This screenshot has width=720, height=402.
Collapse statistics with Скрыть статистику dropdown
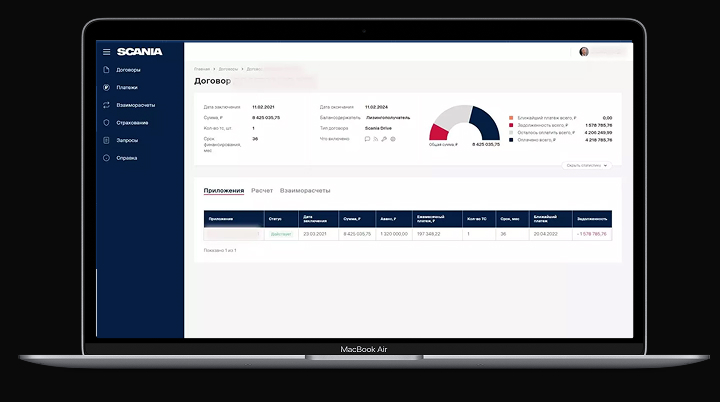[x=587, y=165]
